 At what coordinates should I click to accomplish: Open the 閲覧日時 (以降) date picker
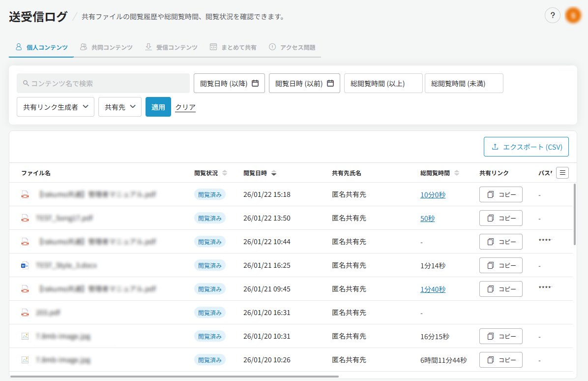point(229,83)
